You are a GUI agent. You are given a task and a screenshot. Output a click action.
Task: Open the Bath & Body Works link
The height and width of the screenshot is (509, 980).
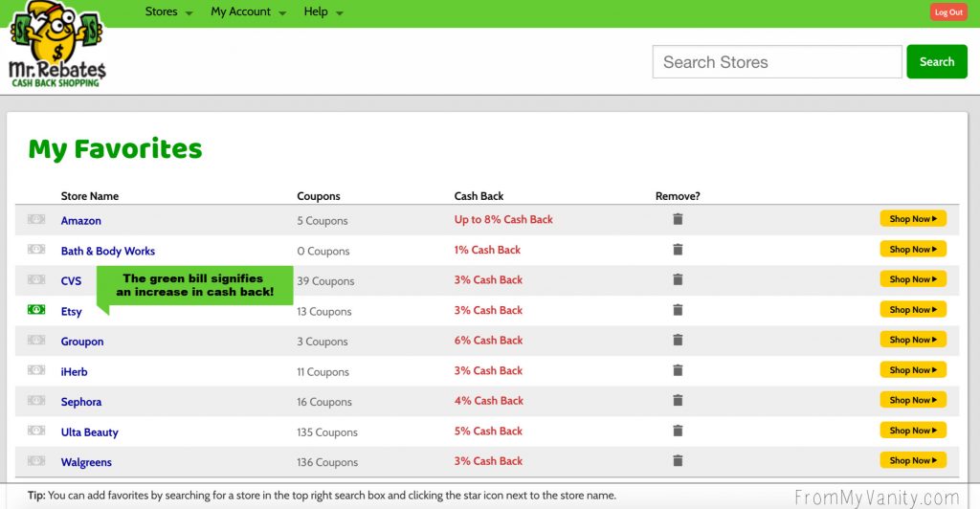pyautogui.click(x=107, y=251)
